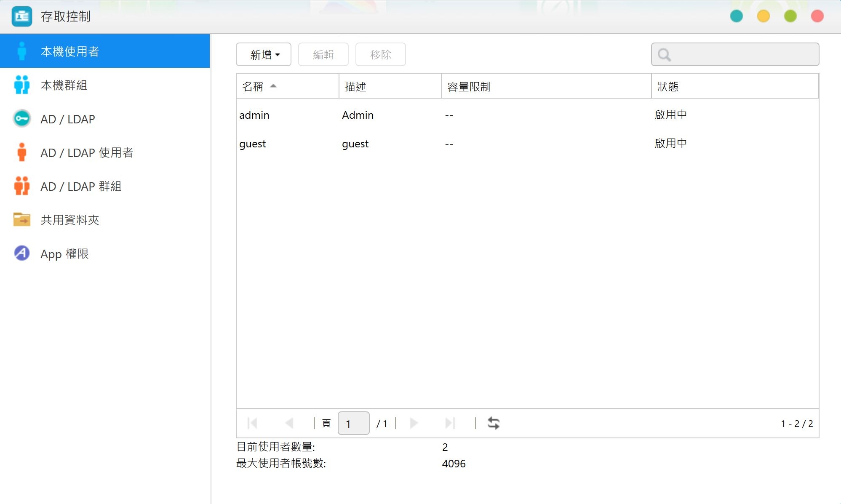Click the guest description cell

point(355,144)
